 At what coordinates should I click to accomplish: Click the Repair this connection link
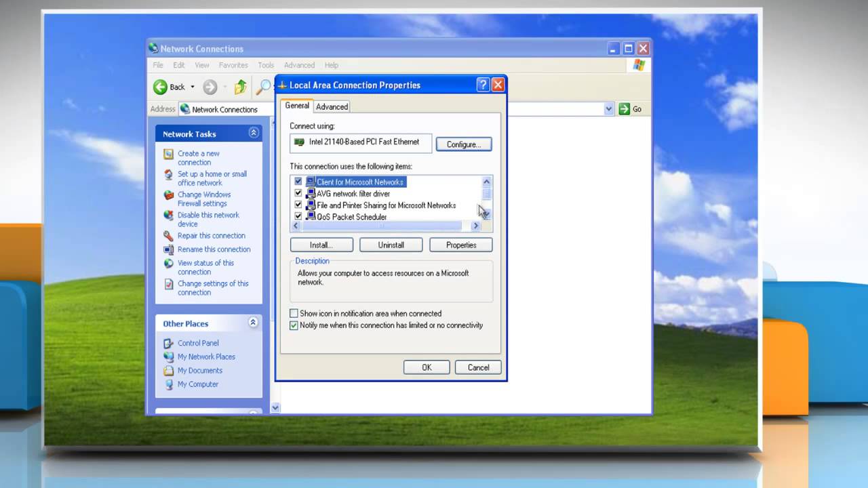pos(212,236)
